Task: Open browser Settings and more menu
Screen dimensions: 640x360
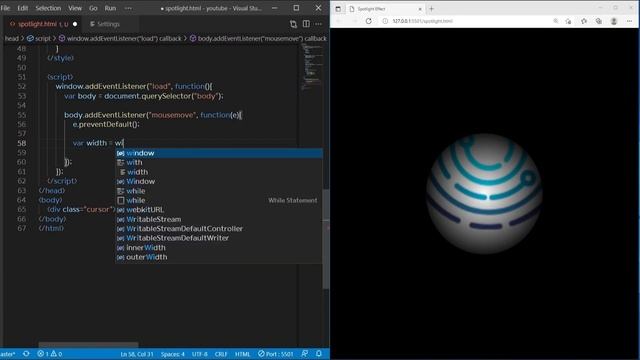Action: pyautogui.click(x=629, y=21)
